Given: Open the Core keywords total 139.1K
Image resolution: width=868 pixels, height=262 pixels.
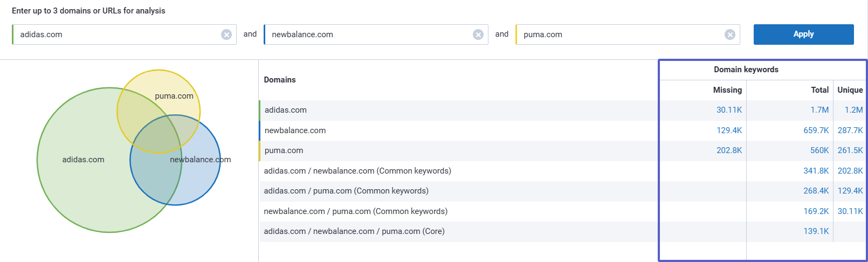Looking at the screenshot, I should (x=816, y=231).
